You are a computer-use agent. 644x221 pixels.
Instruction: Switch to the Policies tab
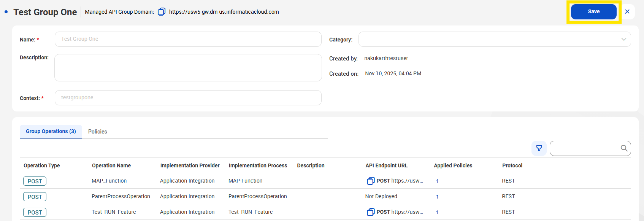click(98, 132)
